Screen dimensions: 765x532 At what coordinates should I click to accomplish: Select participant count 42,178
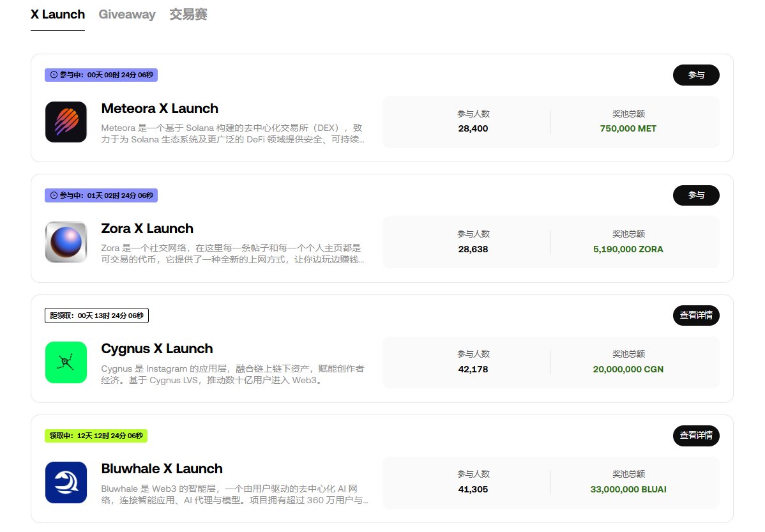[473, 369]
